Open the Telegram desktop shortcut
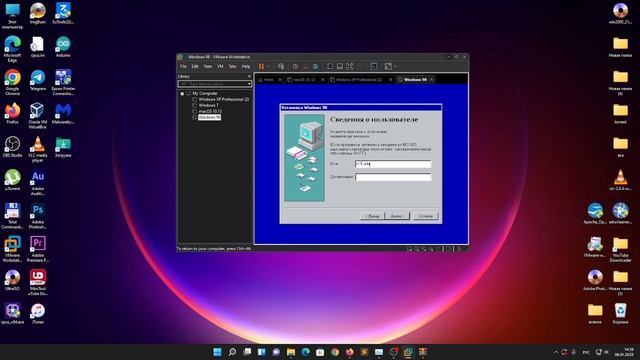640x360 pixels. 38,80
